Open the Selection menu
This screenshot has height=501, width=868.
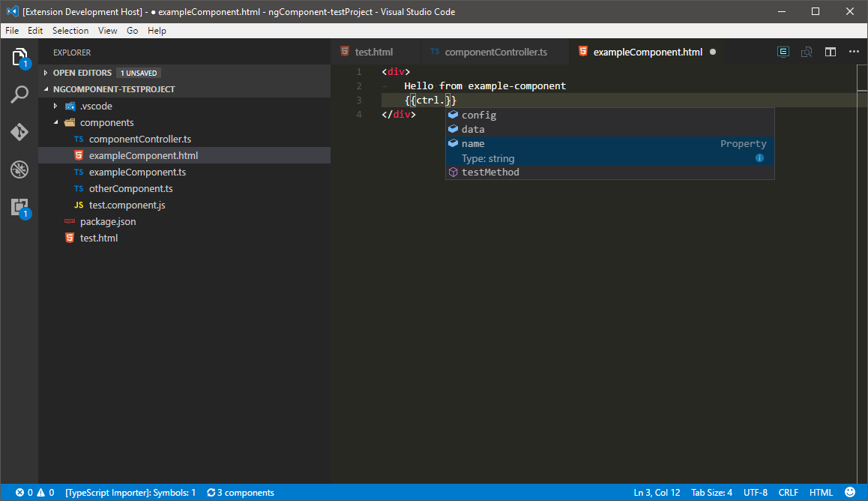[x=70, y=31]
